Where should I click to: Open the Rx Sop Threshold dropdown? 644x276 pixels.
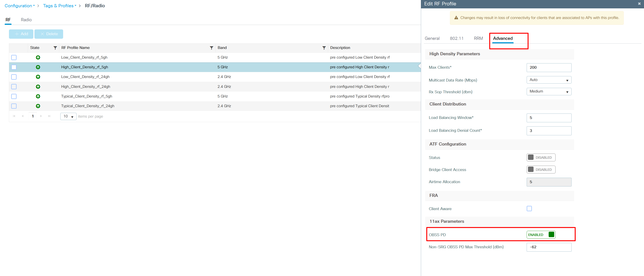pos(549,91)
